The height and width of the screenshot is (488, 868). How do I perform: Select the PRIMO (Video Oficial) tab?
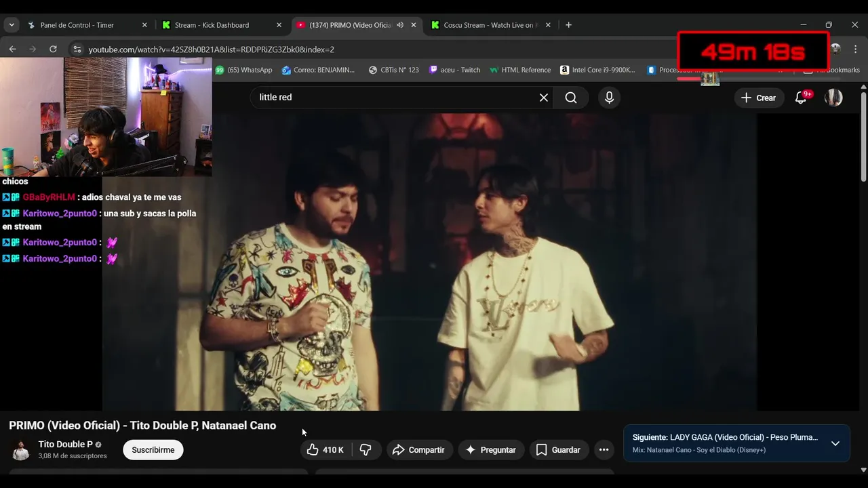point(350,25)
